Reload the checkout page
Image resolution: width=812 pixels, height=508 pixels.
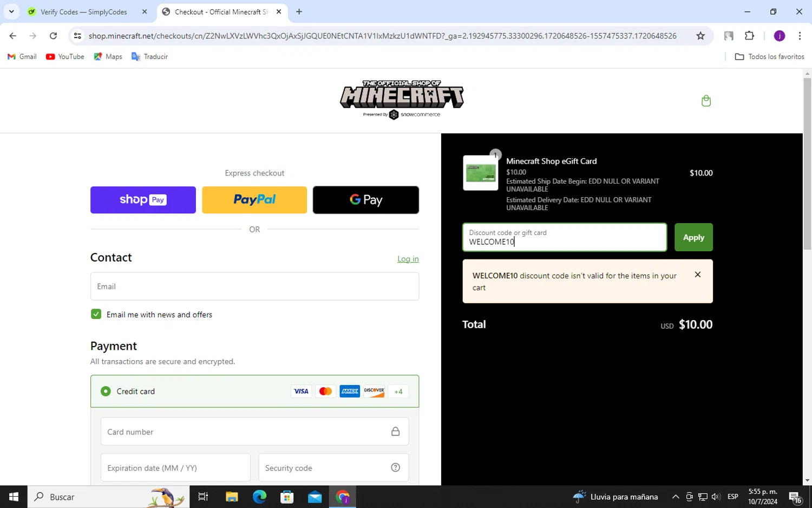(53, 36)
